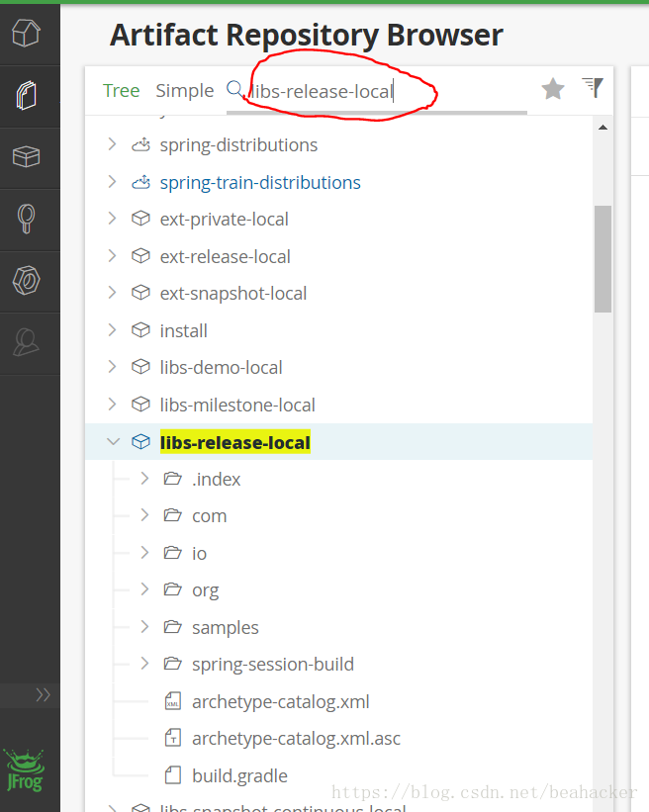This screenshot has width=649, height=812.
Task: Select libs-demo-local in the tree
Action: pyautogui.click(x=222, y=368)
